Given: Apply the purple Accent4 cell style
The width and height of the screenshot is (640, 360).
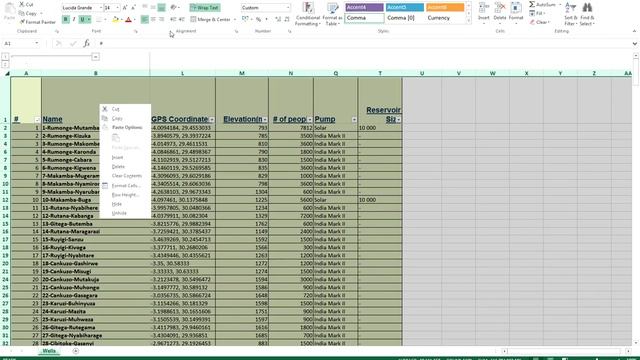Looking at the screenshot, I should pyautogui.click(x=364, y=7).
